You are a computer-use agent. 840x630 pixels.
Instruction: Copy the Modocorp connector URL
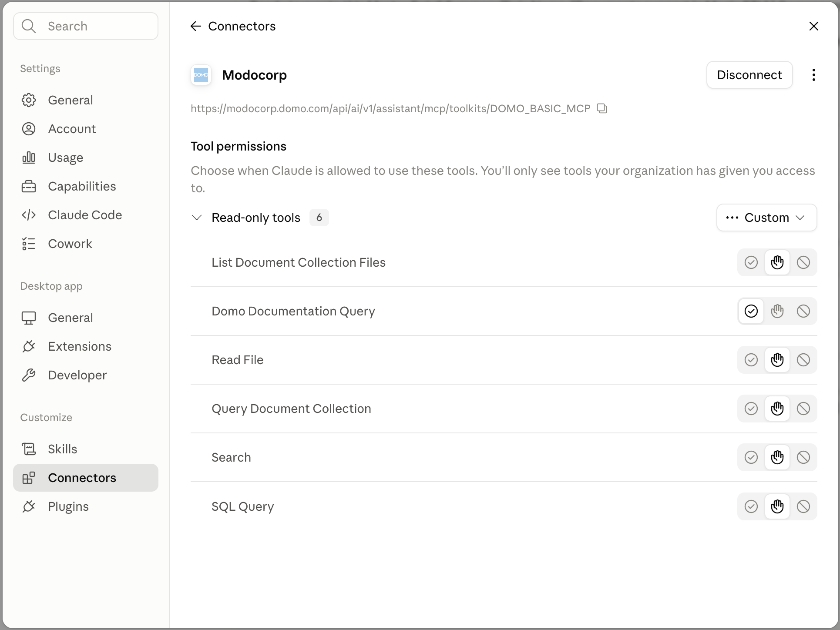point(602,108)
